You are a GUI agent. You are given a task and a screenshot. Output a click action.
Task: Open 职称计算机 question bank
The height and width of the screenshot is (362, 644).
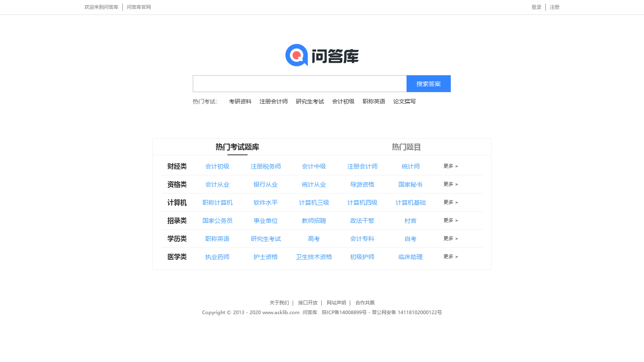click(x=217, y=203)
